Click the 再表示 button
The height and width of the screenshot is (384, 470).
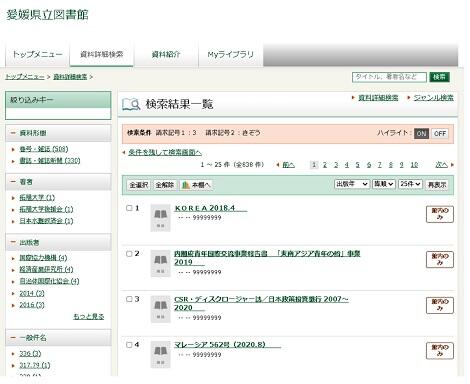point(437,185)
